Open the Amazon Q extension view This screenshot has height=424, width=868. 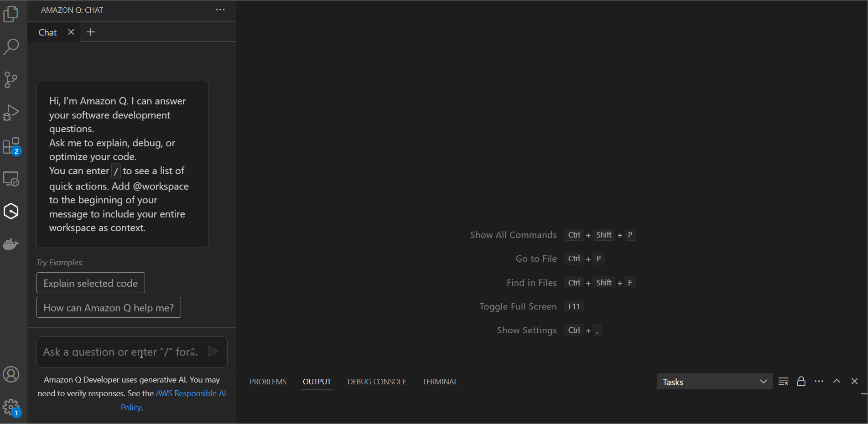11,211
